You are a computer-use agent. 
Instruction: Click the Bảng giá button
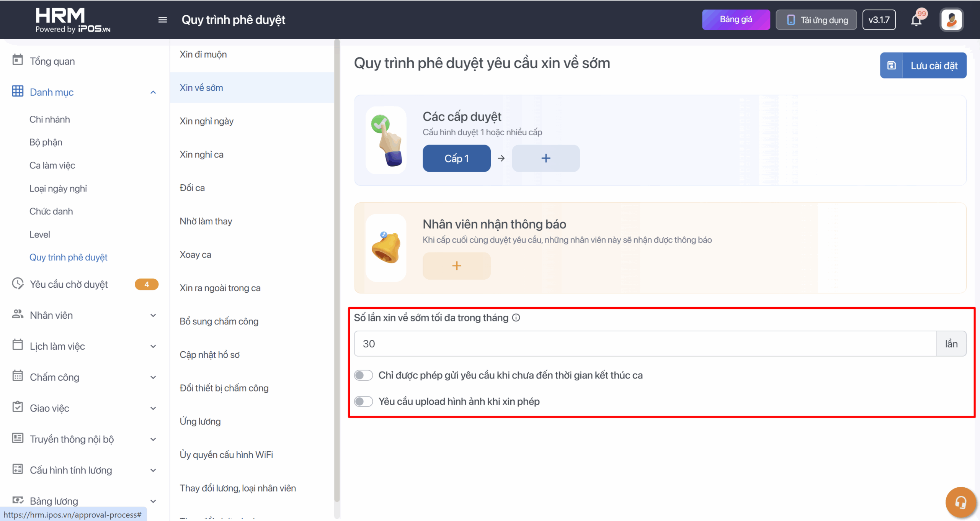click(735, 20)
